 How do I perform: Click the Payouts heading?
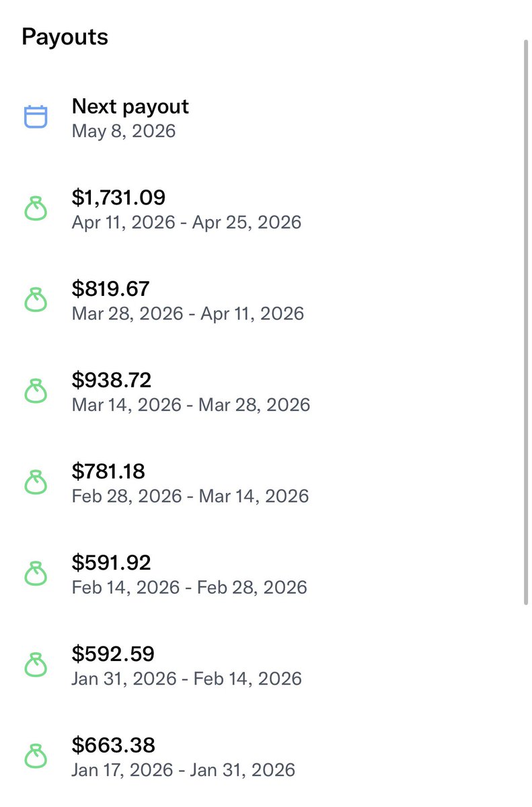coord(65,37)
